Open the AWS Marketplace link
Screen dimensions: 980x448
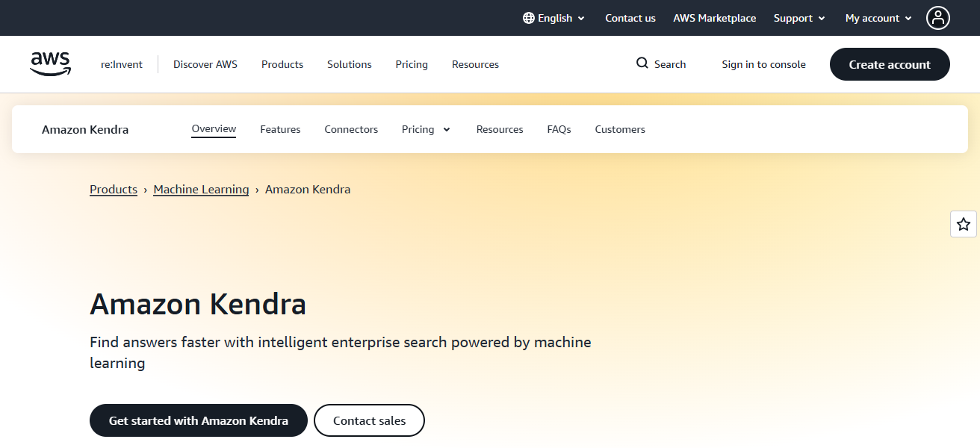click(x=714, y=18)
